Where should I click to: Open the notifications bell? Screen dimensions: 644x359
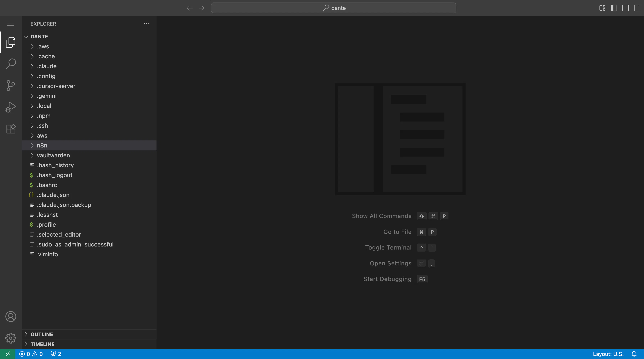(634, 354)
